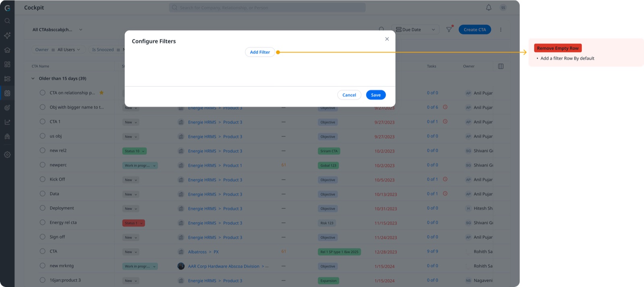Image resolution: width=644 pixels, height=287 pixels.
Task: Select the Kick Off row circle
Action: pyautogui.click(x=42, y=179)
